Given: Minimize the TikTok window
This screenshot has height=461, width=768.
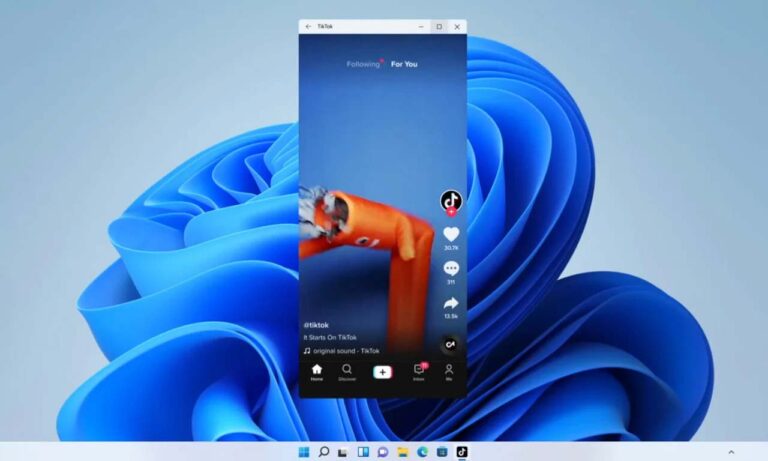Looking at the screenshot, I should [421, 26].
